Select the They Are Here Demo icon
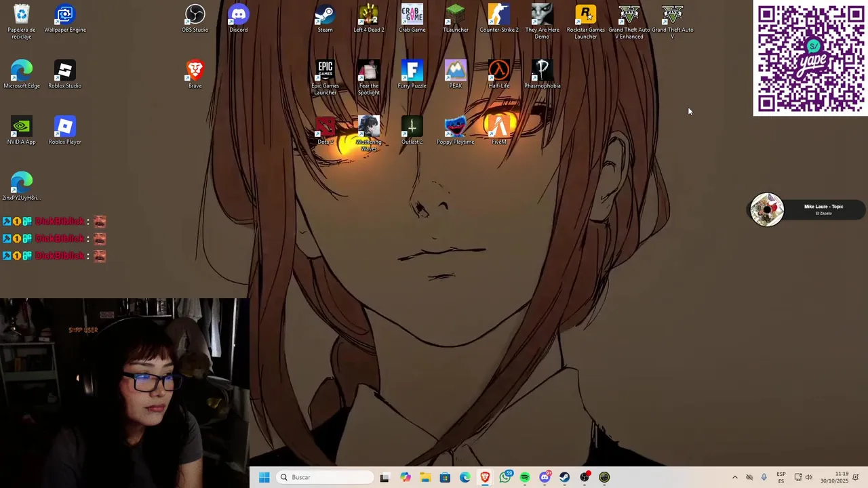Viewport: 868px width, 488px height. [542, 22]
